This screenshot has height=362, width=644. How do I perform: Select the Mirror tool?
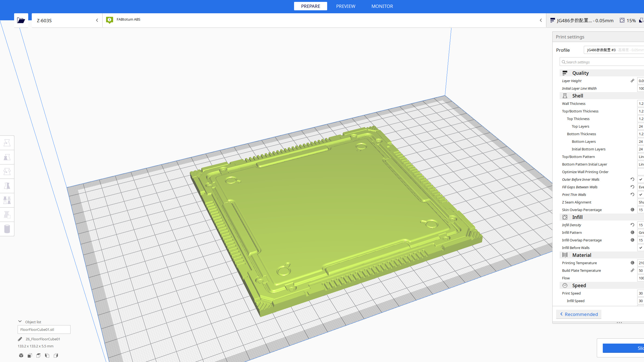(7, 186)
